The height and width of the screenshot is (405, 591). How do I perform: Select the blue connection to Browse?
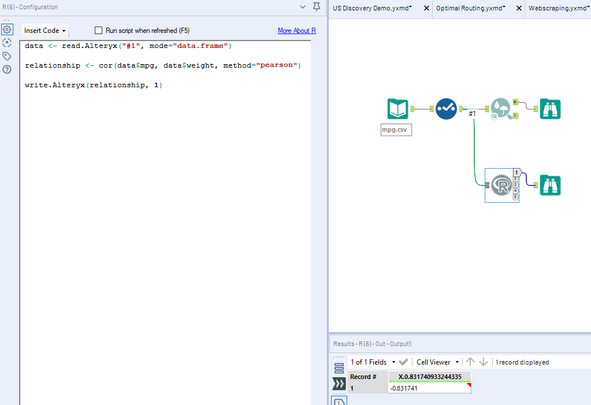coord(527,179)
